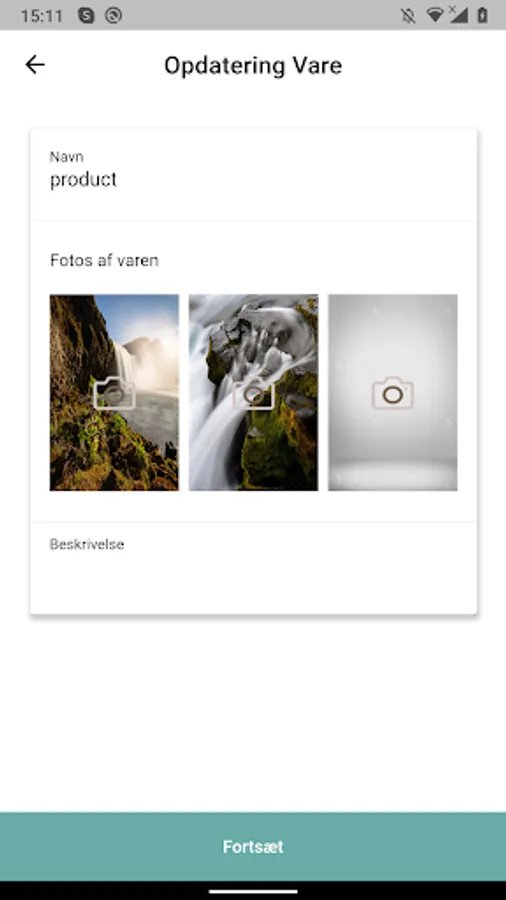Tap the clock time in status bar
506x900 pixels.
point(41,15)
